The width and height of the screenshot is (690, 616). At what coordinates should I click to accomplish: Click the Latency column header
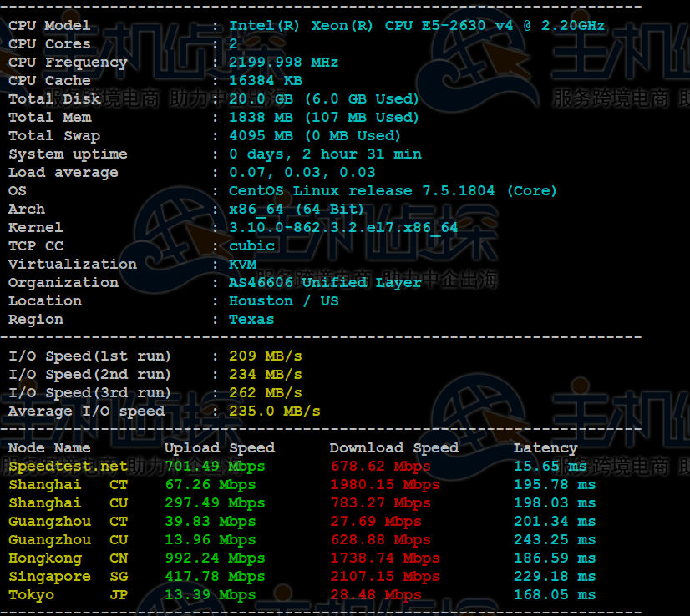(545, 448)
